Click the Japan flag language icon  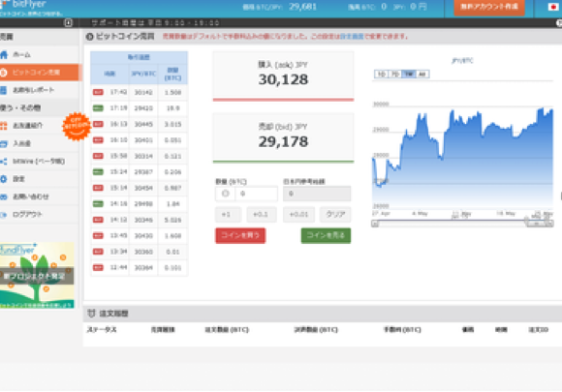553,7
